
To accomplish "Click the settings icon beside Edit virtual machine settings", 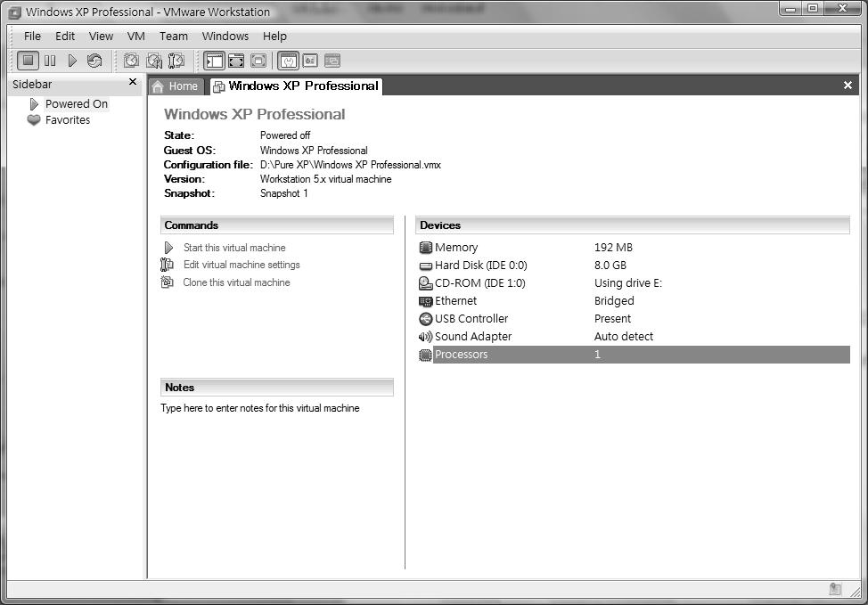I will 167,265.
